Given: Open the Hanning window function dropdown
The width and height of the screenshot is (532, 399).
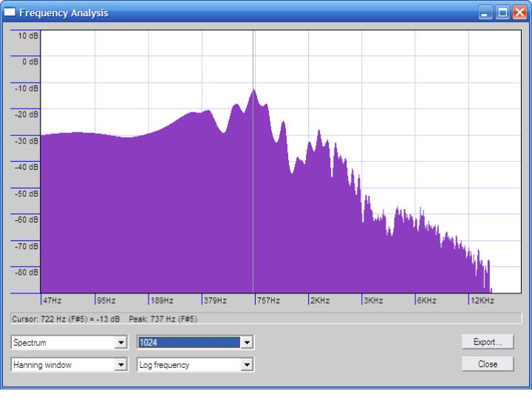Looking at the screenshot, I should tap(69, 365).
